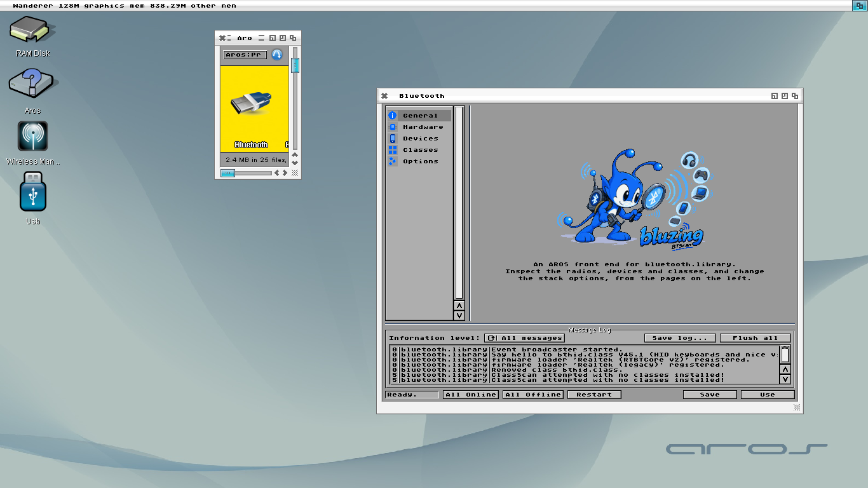Screen dimensions: 868x488
Task: Click the resize grip of Aro window
Action: point(295,173)
